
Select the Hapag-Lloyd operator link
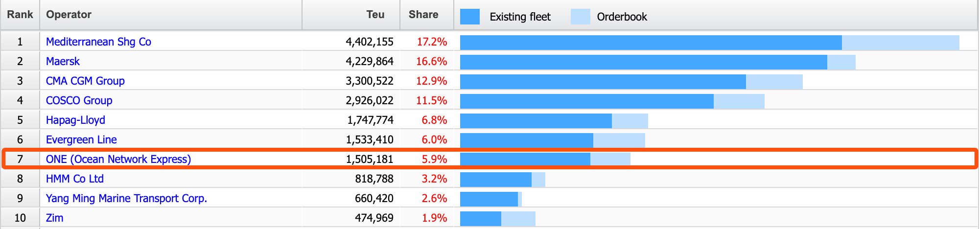point(75,120)
